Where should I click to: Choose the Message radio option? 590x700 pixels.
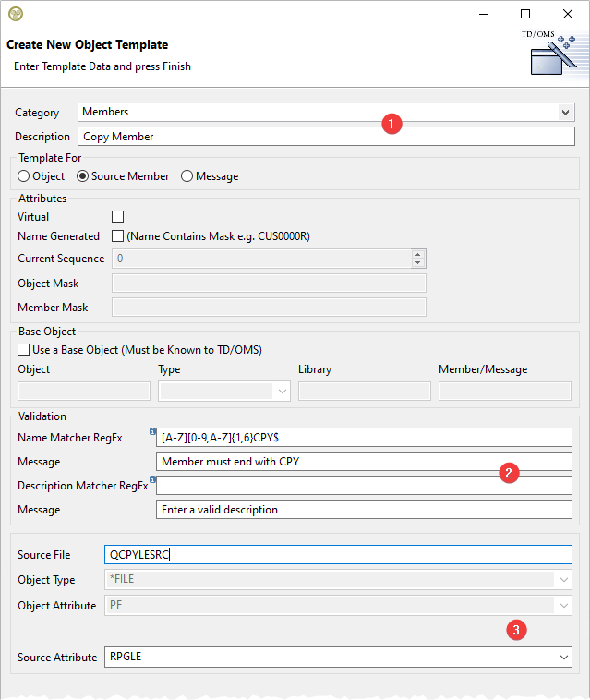point(187,176)
